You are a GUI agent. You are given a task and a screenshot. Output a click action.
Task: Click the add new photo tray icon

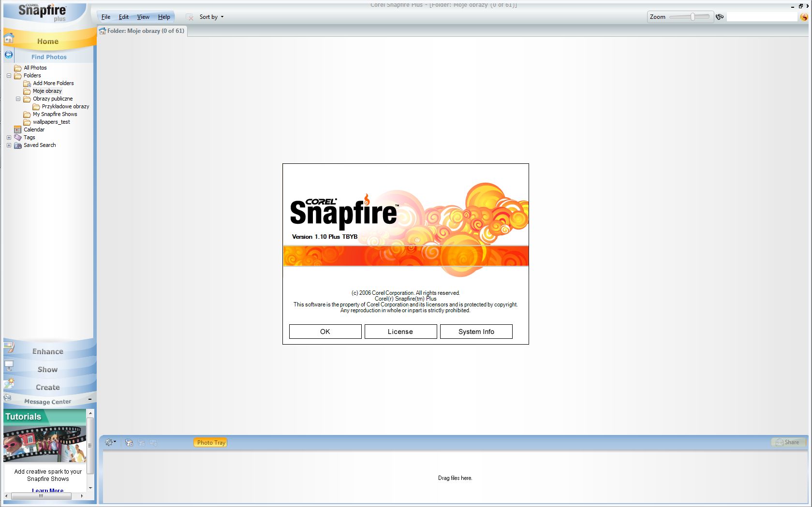129,442
